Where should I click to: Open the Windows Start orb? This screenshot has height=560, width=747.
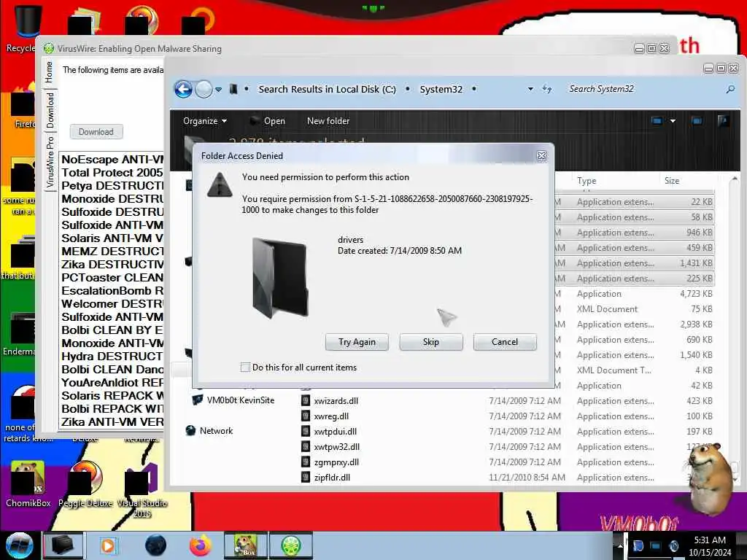[20, 545]
